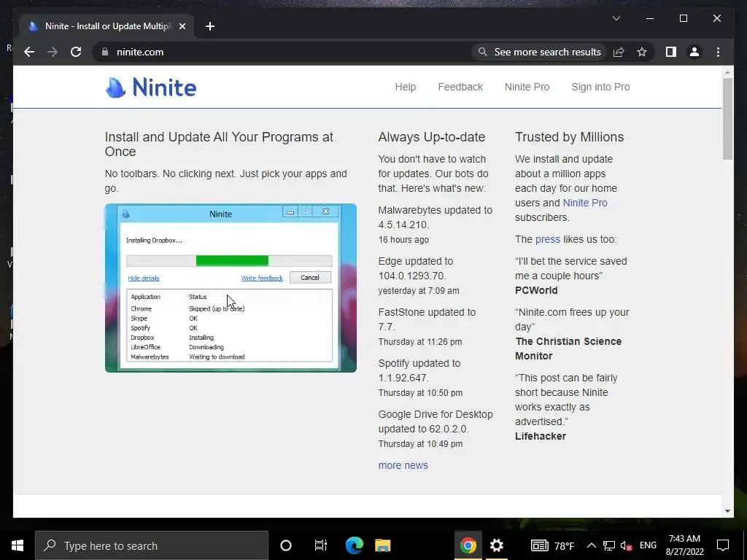Open tab search dropdown arrow
The height and width of the screenshot is (560, 747).
click(x=616, y=18)
